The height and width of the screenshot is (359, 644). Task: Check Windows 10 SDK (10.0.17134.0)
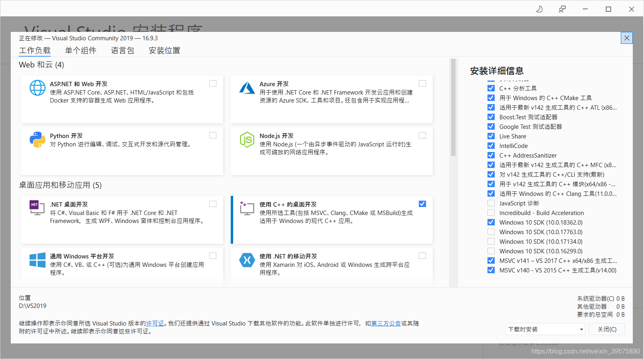(491, 241)
